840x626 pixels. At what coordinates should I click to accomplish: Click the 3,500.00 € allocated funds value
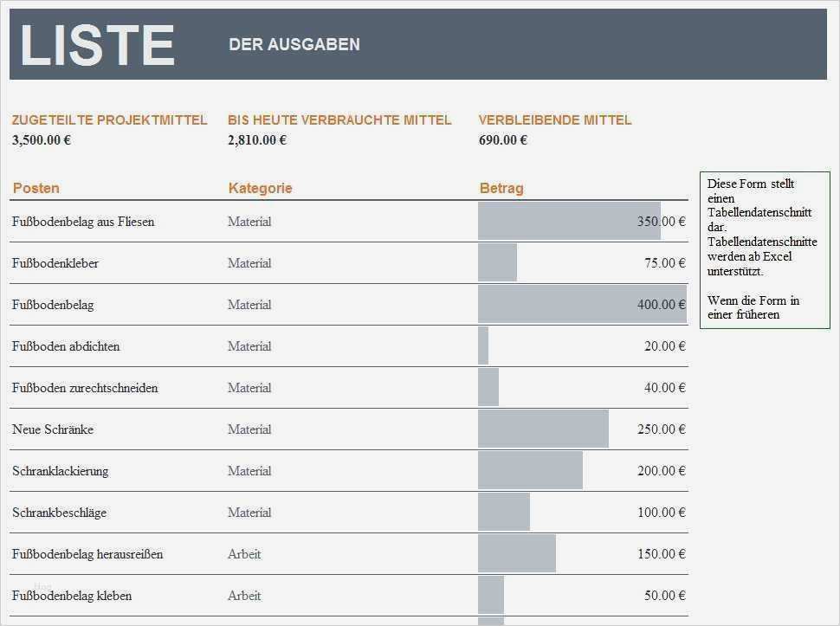click(42, 139)
